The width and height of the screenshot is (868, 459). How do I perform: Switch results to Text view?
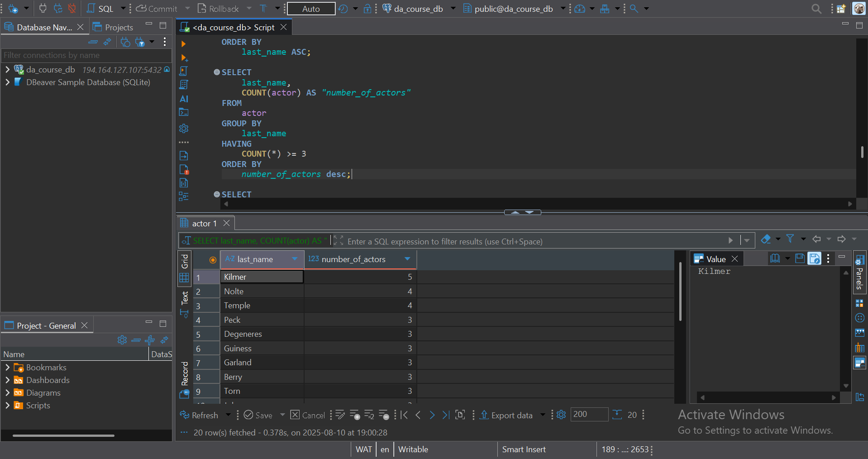184,304
